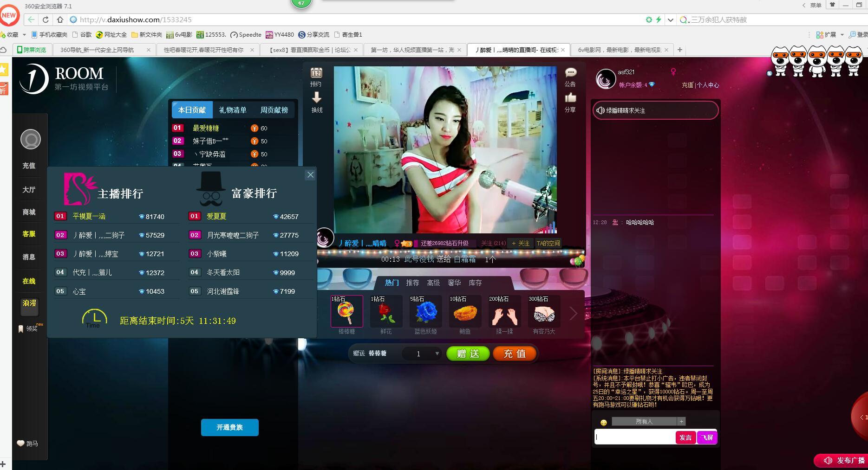Screen dimensions: 868x470
Task: Close the ranking popup panel
Action: (310, 175)
